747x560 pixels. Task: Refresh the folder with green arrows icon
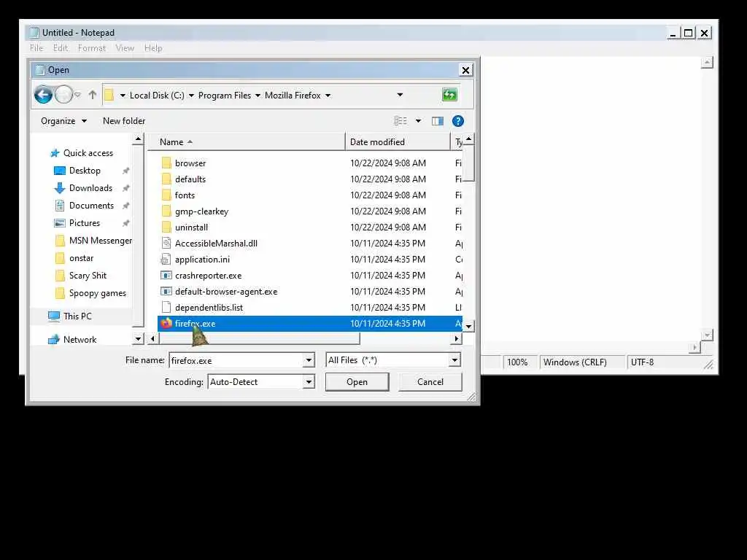[x=449, y=95]
